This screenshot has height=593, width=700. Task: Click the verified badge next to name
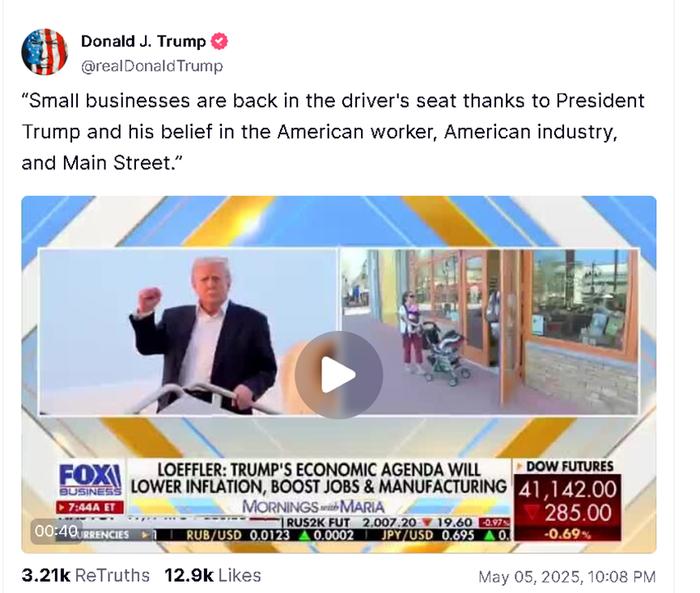[219, 41]
